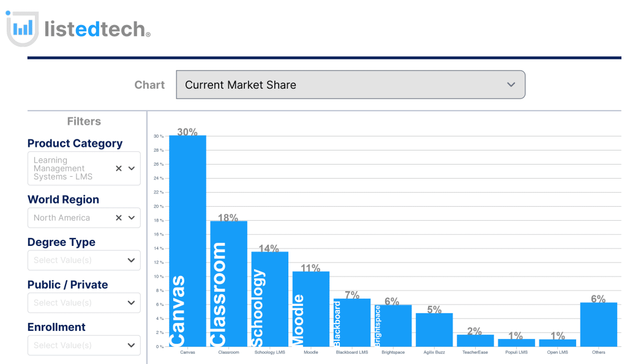The height and width of the screenshot is (364, 627).
Task: Clear the Product Category filter selection
Action: point(119,168)
